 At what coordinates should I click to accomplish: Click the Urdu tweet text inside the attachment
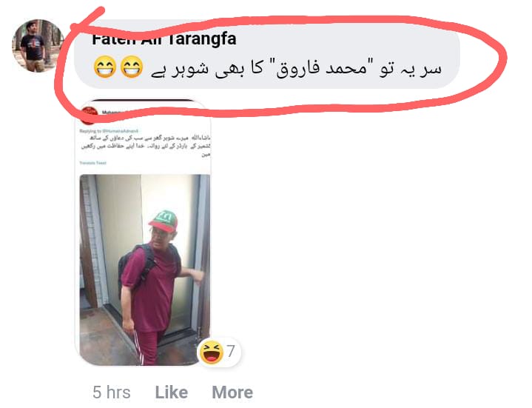point(146,146)
